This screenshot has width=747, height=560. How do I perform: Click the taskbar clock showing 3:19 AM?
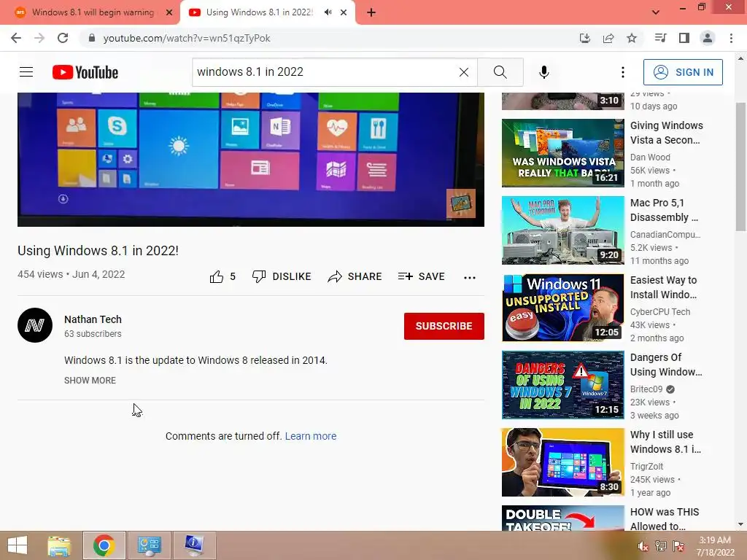715,546
